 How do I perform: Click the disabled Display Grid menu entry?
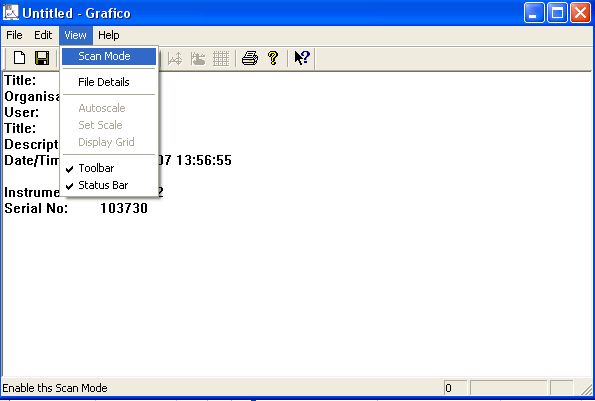[109, 142]
